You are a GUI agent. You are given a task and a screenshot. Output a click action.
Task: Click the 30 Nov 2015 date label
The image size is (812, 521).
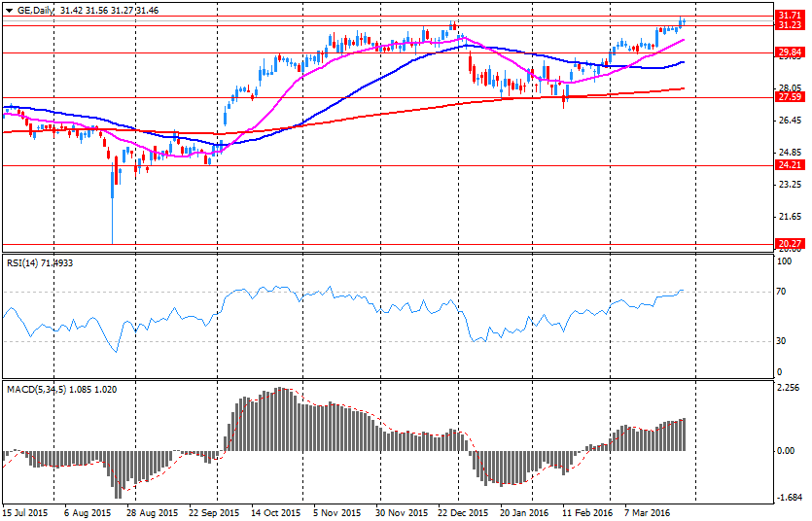pyautogui.click(x=402, y=513)
